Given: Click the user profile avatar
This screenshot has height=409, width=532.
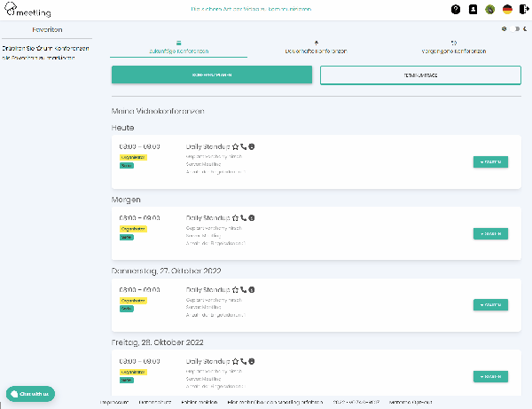Looking at the screenshot, I should [x=490, y=10].
